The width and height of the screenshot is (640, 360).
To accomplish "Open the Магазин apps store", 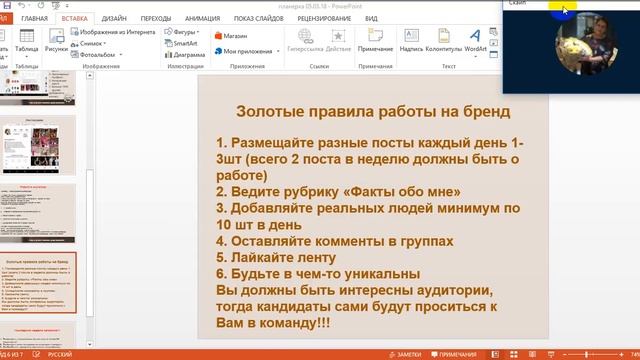I will 231,36.
